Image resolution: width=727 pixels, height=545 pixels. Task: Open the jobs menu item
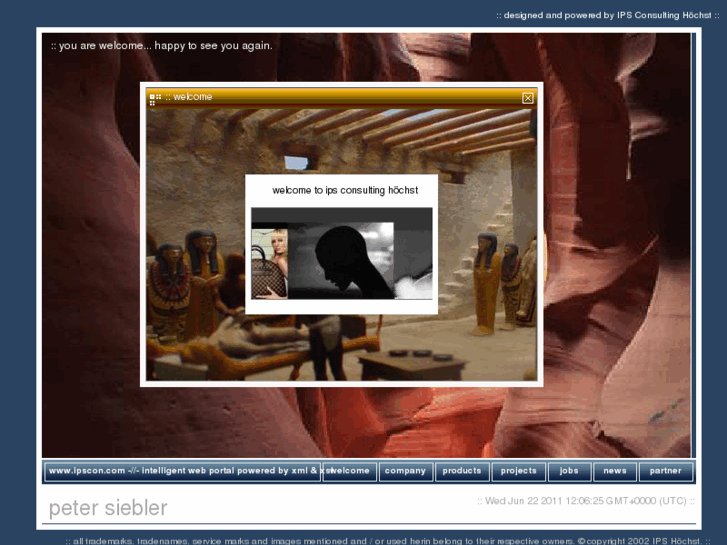[x=569, y=471]
